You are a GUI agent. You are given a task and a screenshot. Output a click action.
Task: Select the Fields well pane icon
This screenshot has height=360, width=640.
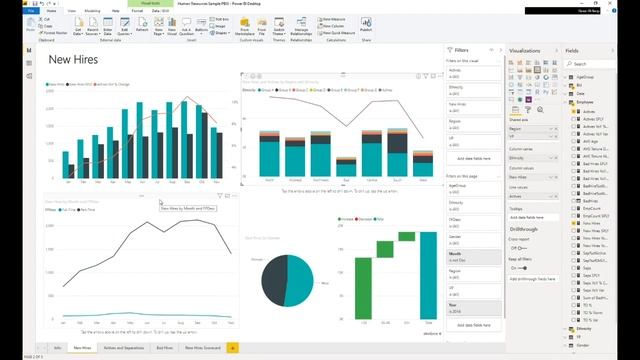point(516,110)
